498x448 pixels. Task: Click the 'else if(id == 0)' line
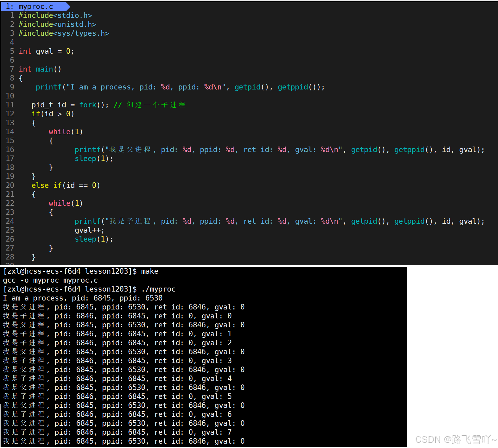click(66, 185)
